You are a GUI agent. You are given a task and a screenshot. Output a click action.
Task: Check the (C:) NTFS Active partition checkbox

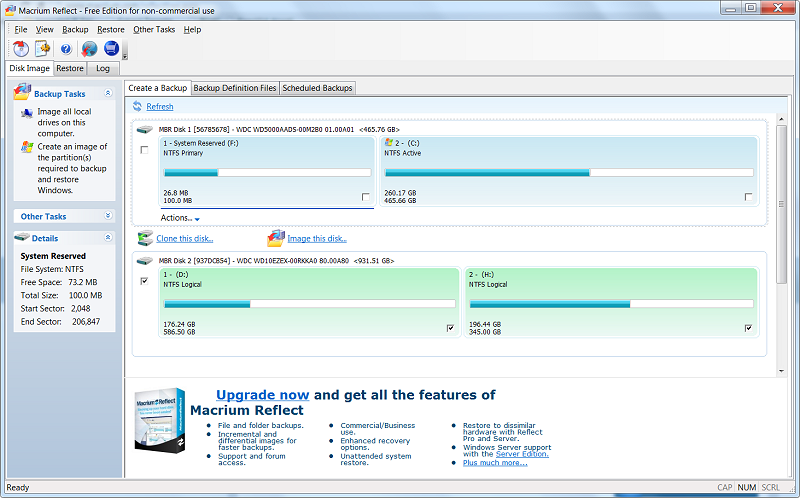(748, 197)
